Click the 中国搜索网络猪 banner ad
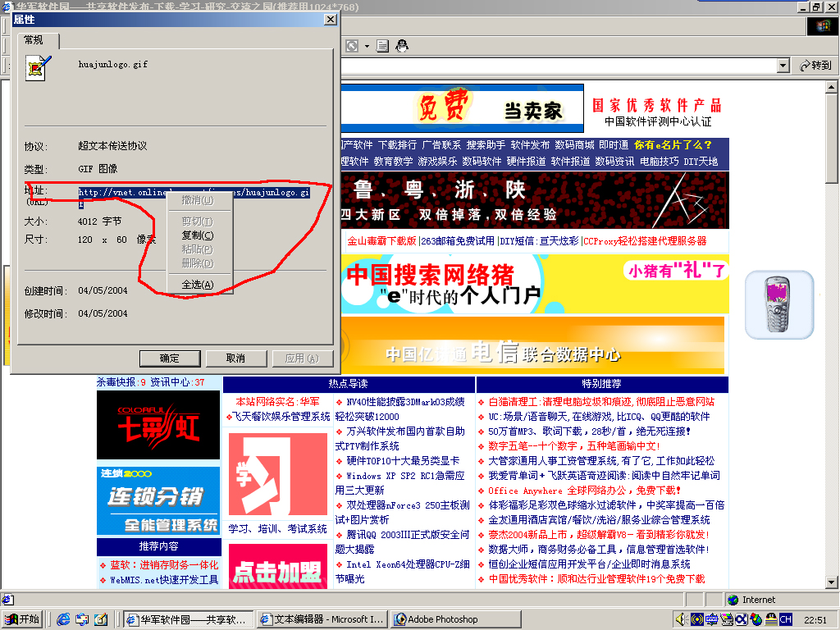The height and width of the screenshot is (630, 840). (x=535, y=284)
